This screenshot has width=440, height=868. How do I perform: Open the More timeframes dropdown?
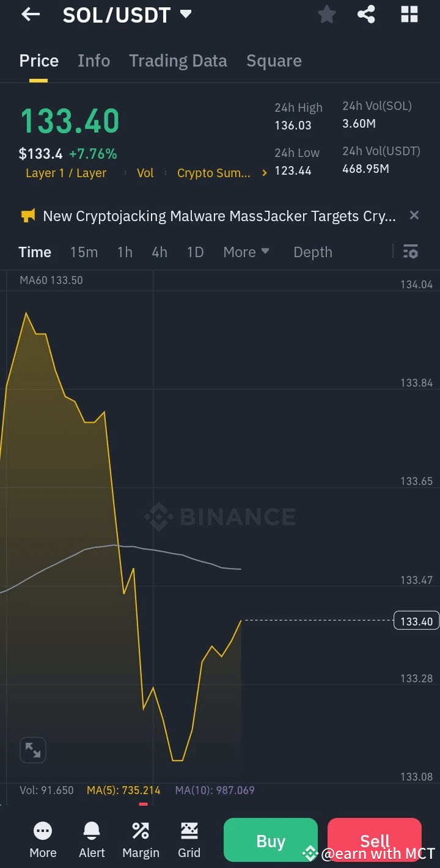tap(246, 252)
